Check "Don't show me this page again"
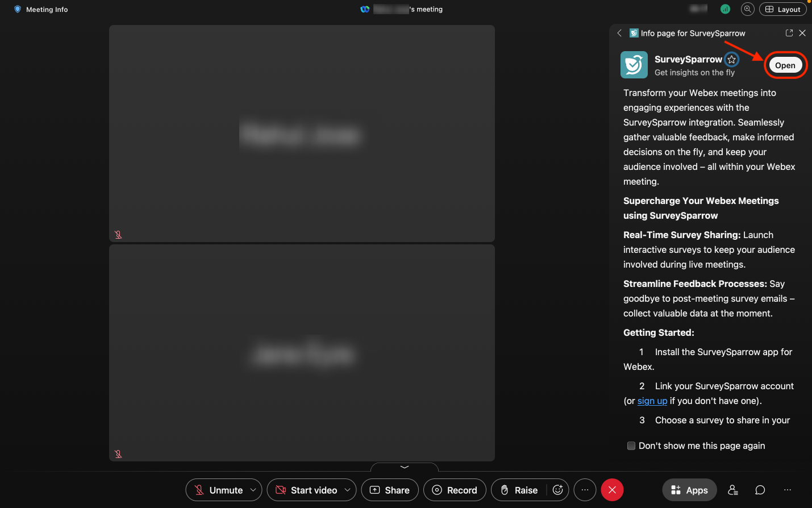The height and width of the screenshot is (508, 812). pos(631,446)
